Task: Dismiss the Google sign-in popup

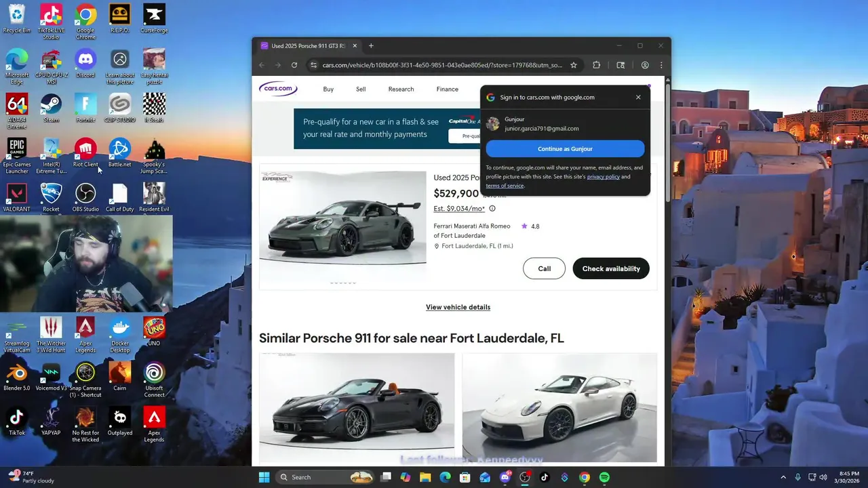Action: click(638, 97)
